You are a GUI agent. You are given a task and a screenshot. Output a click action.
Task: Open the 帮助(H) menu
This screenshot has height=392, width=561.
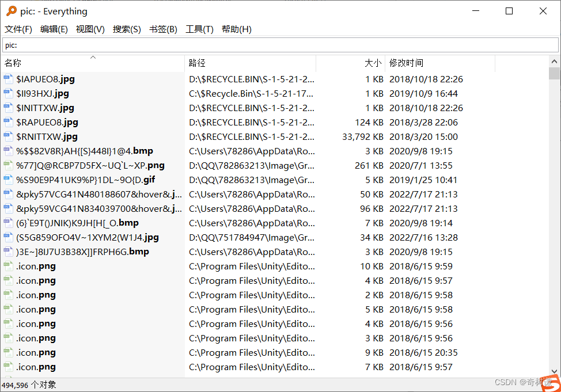pyautogui.click(x=237, y=29)
